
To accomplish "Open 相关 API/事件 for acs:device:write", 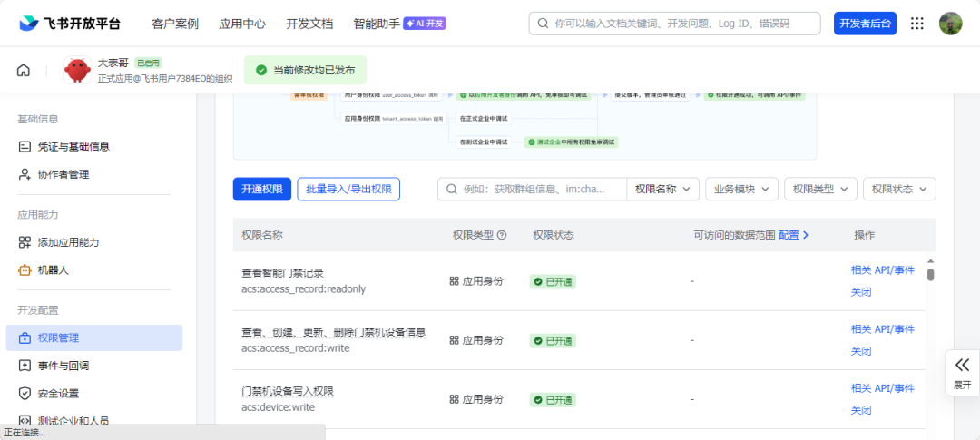I will 883,388.
